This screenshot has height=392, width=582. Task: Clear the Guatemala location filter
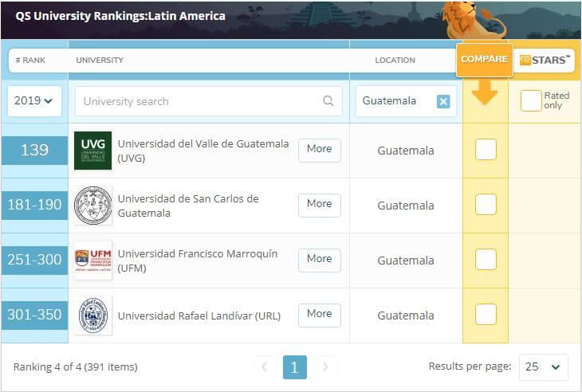click(443, 101)
